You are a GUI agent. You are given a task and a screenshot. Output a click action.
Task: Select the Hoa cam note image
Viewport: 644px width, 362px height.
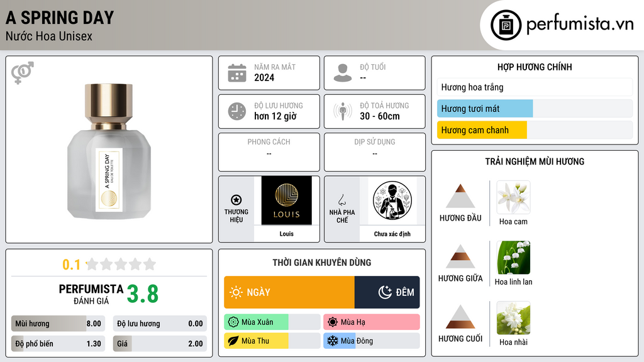pos(513,197)
